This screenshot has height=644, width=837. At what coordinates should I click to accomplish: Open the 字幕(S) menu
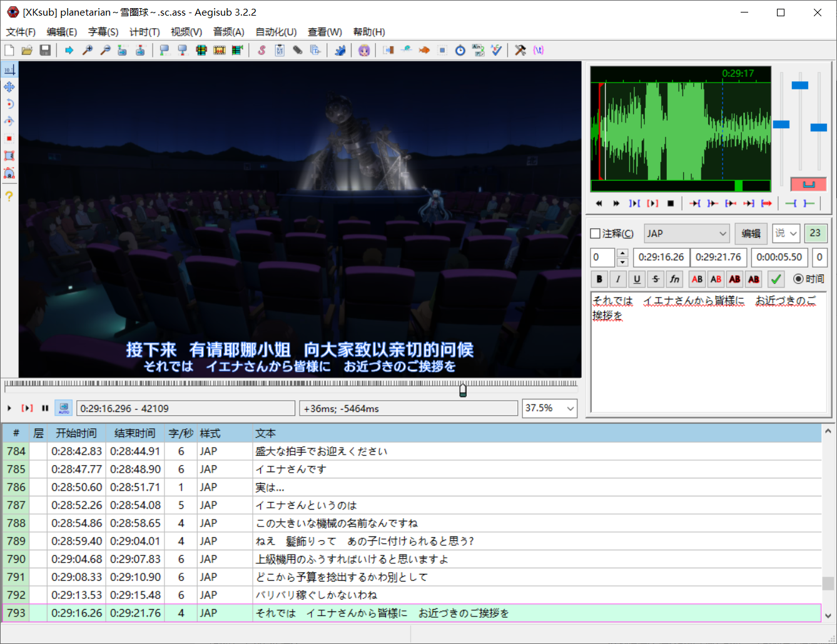tap(103, 32)
